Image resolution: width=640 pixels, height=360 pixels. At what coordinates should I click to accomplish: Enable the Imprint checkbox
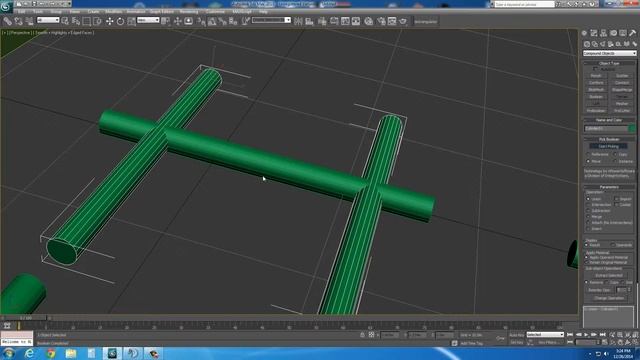click(616, 199)
